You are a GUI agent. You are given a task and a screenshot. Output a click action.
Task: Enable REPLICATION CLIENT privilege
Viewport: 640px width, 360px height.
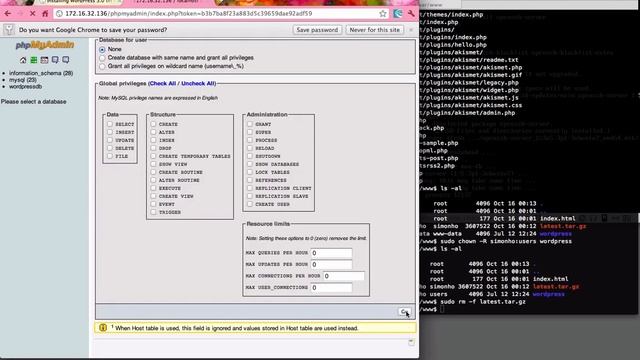tap(250, 188)
